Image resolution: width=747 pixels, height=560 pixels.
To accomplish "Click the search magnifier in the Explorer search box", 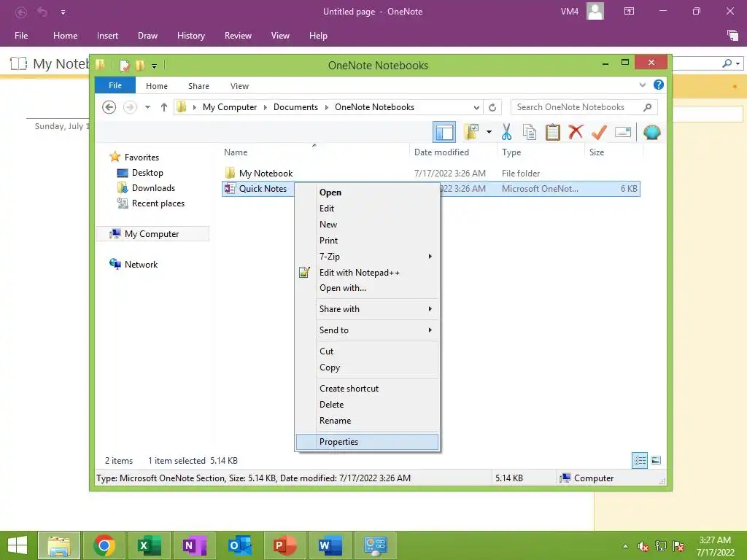I will click(x=648, y=107).
